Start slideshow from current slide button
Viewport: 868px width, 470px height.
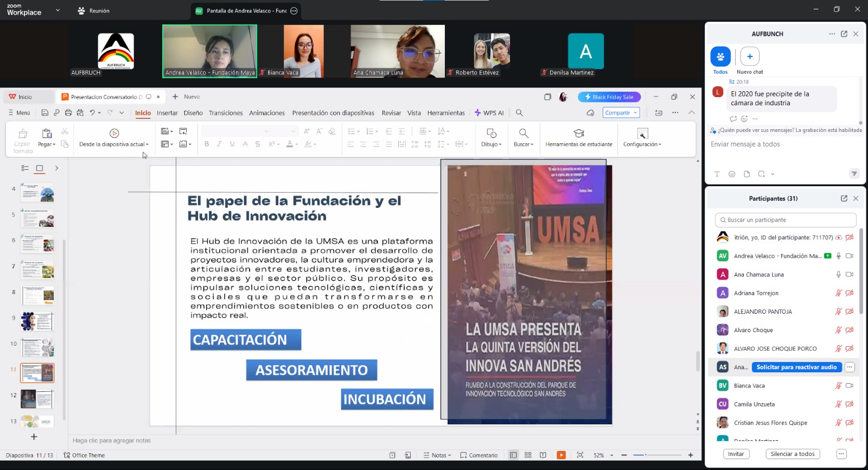114,133
